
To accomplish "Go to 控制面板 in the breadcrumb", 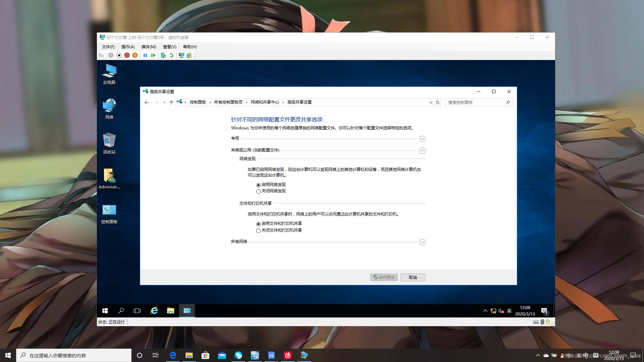I will [198, 102].
